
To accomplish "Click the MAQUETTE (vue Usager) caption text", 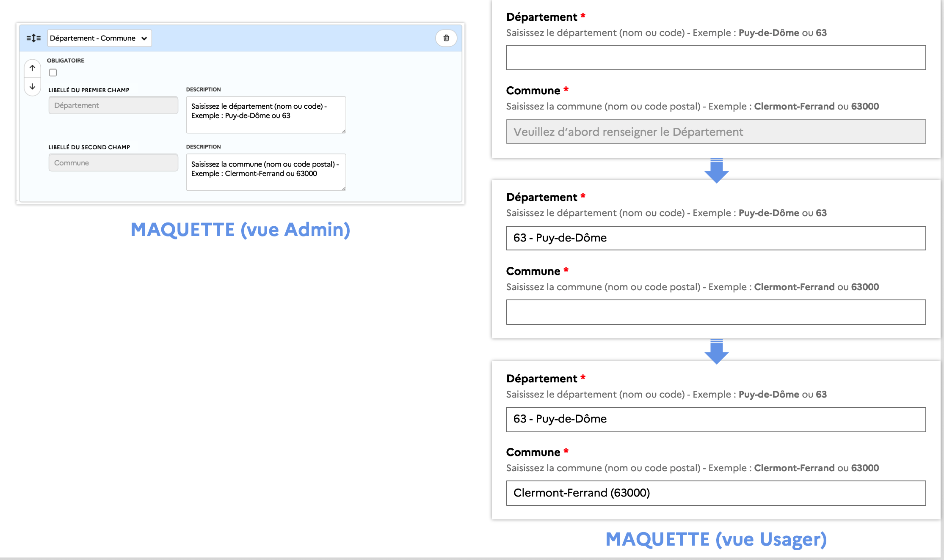I will tap(715, 540).
